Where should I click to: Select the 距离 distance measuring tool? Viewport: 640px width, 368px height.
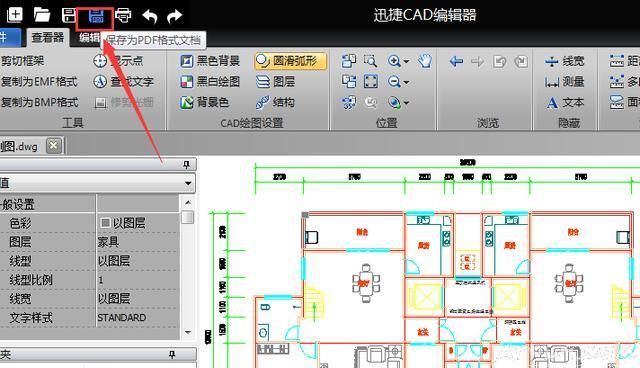pos(624,61)
